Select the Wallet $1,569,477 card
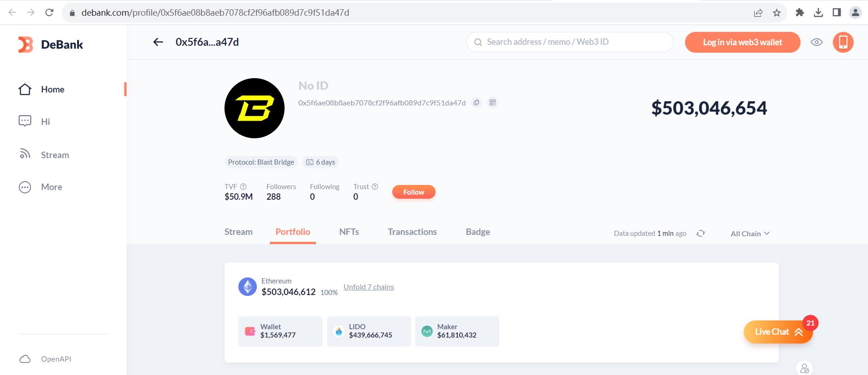Screen dimensions: 868x375 point(280,331)
